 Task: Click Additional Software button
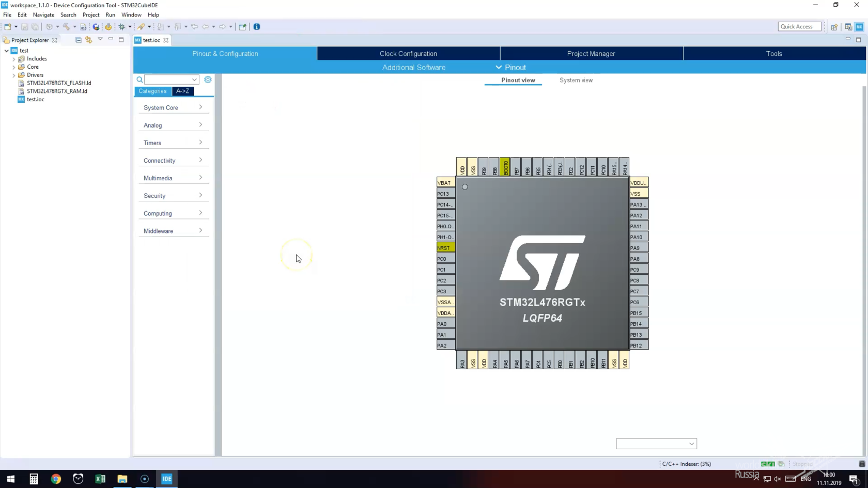[413, 67]
